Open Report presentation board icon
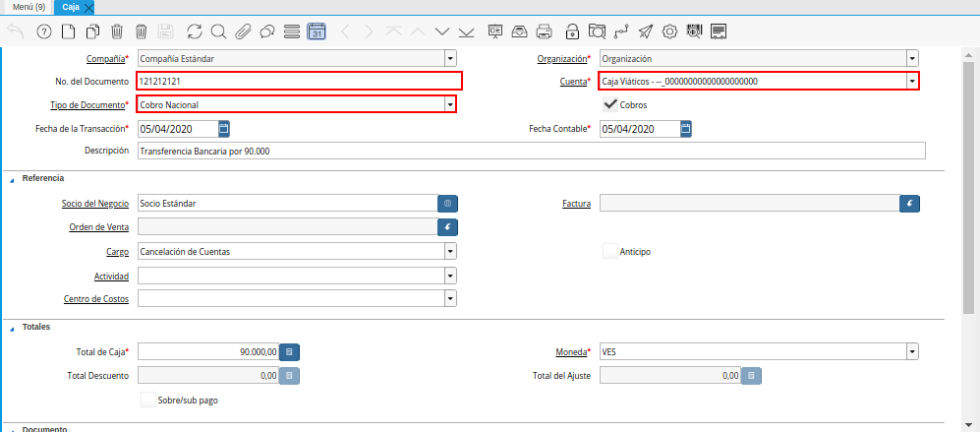The image size is (980, 432). 495,31
